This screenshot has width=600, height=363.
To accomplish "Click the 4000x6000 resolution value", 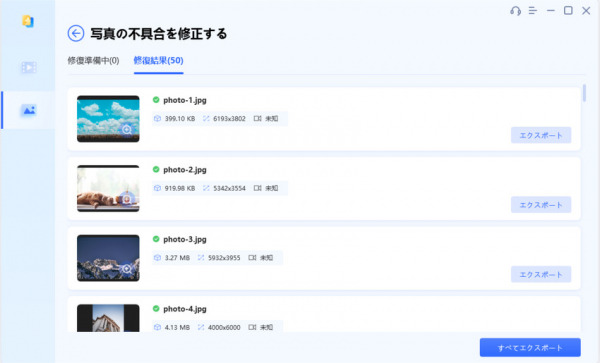I will point(224,327).
